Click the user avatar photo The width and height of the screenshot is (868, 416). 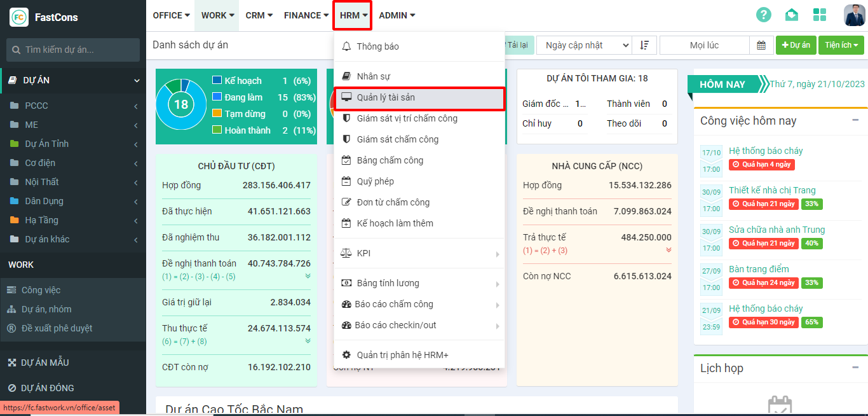click(x=854, y=15)
